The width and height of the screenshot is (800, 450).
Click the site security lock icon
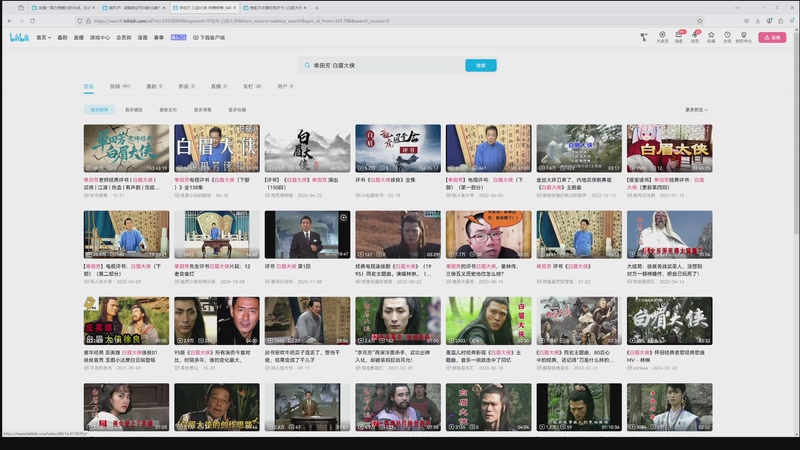point(88,21)
